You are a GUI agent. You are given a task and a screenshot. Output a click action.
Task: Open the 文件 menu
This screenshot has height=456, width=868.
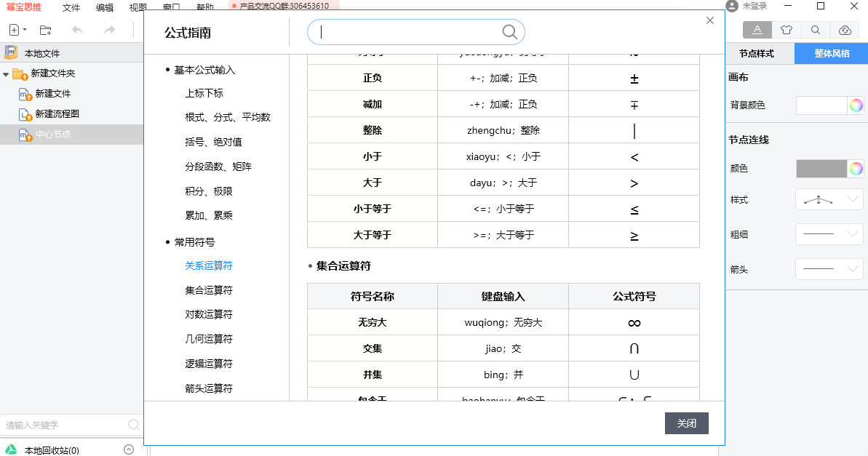[71, 7]
